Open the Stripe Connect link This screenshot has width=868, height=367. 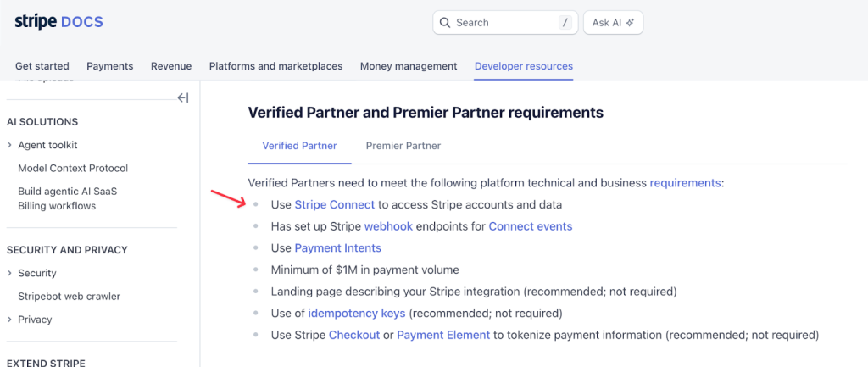point(334,205)
